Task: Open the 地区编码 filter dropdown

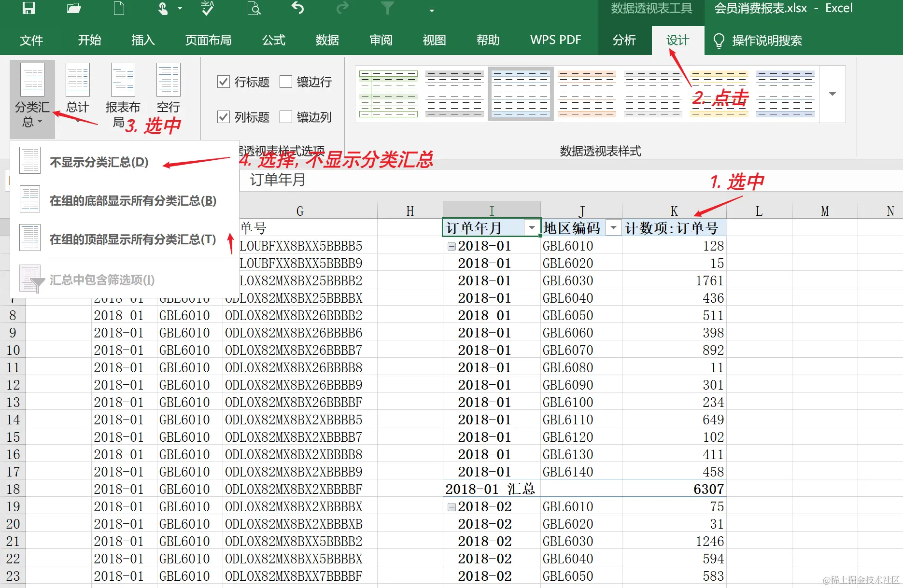Action: coord(613,228)
